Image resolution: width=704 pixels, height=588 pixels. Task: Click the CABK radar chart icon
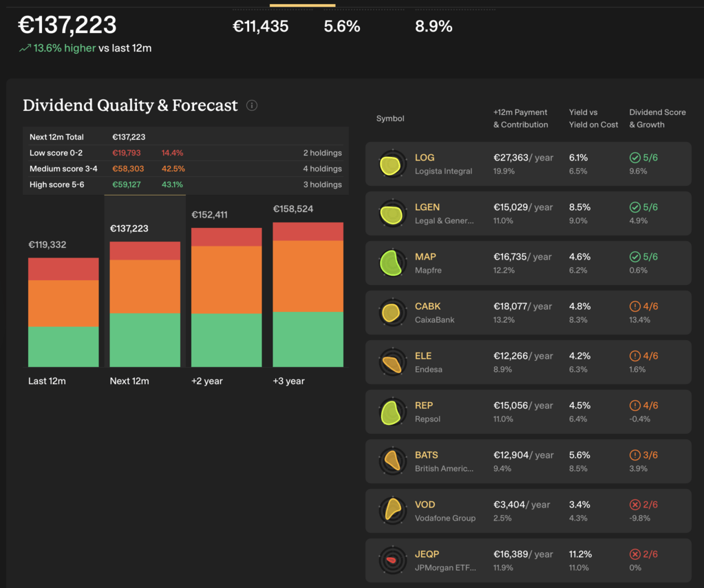tap(391, 313)
